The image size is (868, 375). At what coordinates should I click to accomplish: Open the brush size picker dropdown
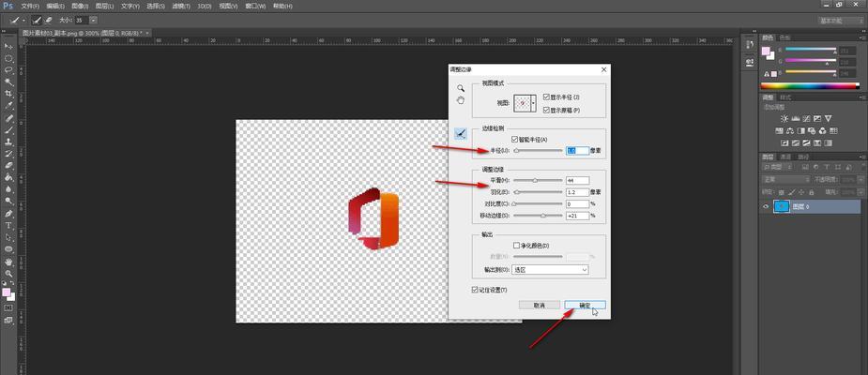[94, 20]
